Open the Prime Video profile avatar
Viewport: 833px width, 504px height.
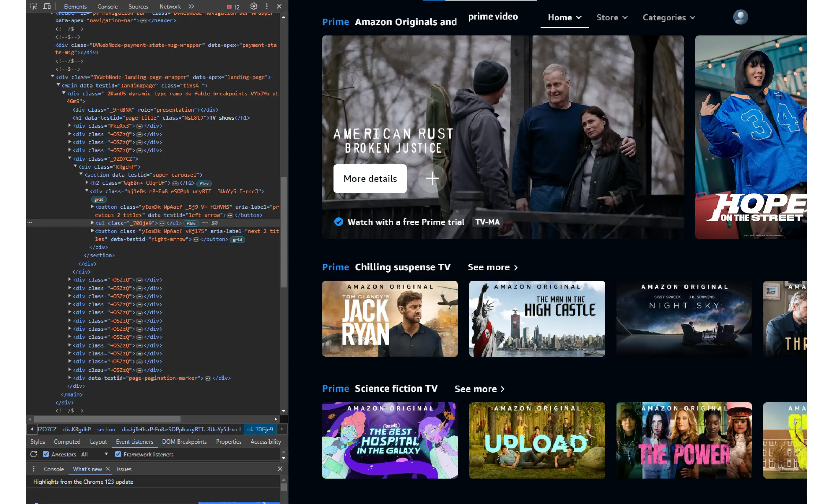click(x=740, y=17)
